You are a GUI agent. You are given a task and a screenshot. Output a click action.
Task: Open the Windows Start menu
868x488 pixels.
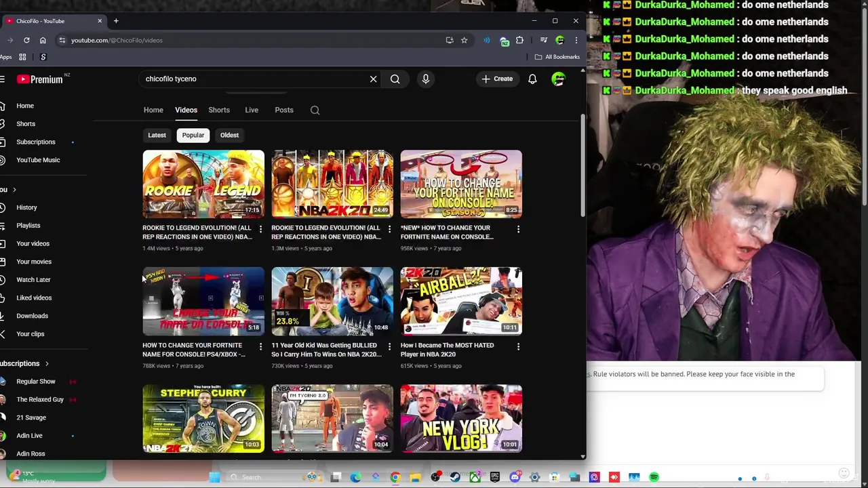point(215,477)
